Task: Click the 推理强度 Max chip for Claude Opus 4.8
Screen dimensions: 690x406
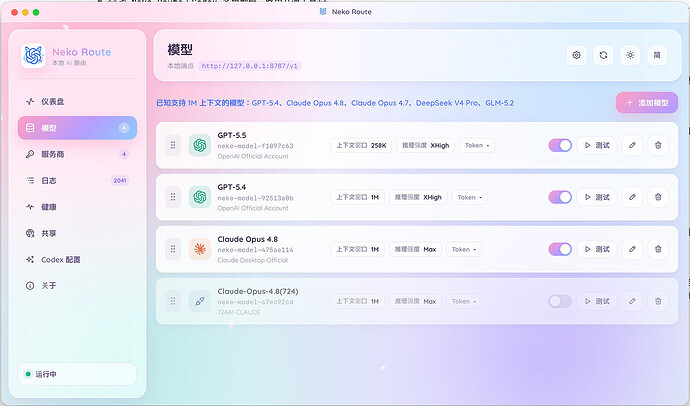Action: (x=415, y=249)
